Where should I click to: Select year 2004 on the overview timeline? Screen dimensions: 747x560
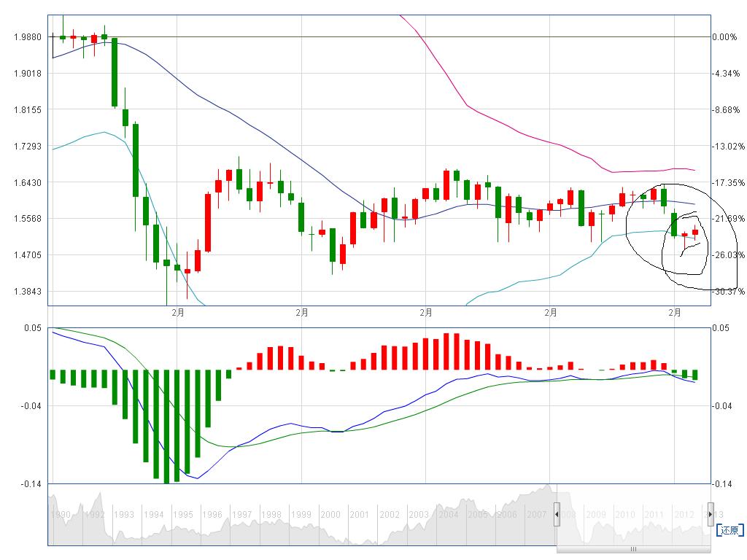point(448,515)
